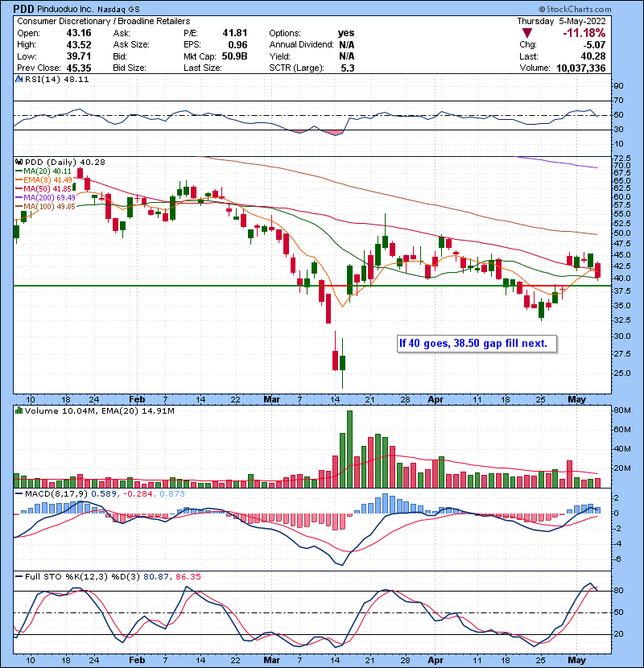
Task: Click the Volume 10.04M, EMA(20) 14.91M label
Action: click(x=99, y=411)
